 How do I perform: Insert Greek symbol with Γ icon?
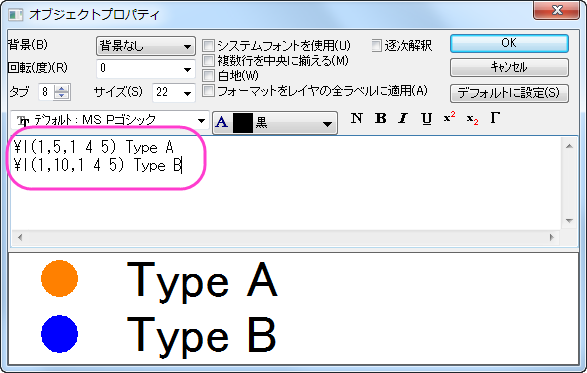point(495,118)
